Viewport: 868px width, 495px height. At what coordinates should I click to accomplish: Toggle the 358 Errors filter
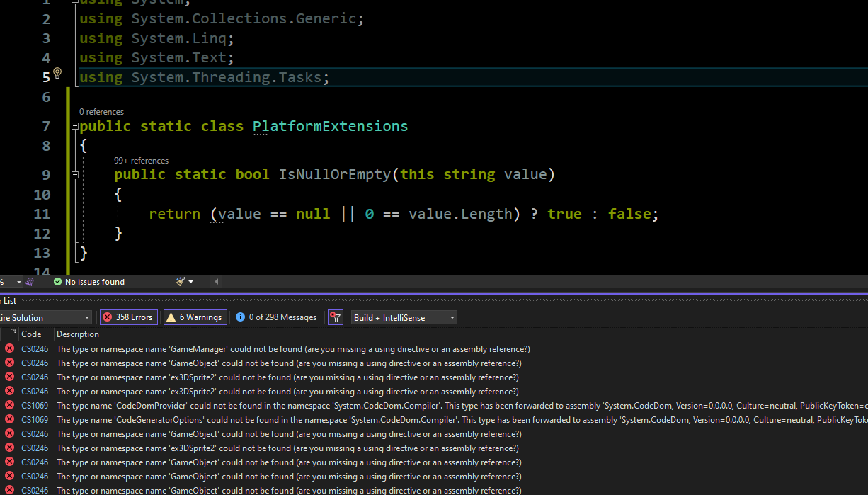pyautogui.click(x=128, y=317)
